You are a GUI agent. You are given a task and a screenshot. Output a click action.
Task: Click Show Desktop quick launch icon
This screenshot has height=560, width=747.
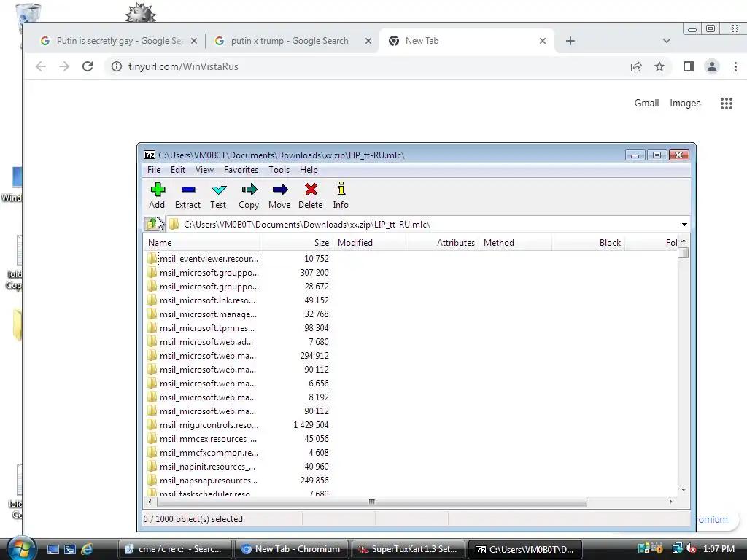[x=53, y=549]
